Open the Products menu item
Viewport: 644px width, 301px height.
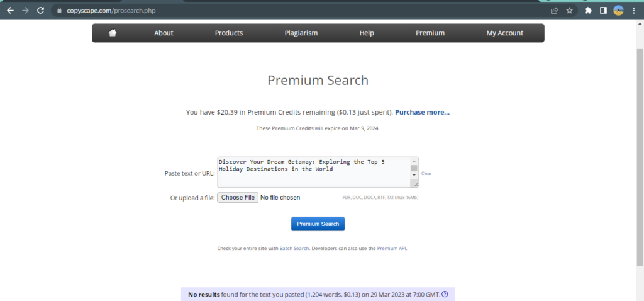tap(229, 33)
